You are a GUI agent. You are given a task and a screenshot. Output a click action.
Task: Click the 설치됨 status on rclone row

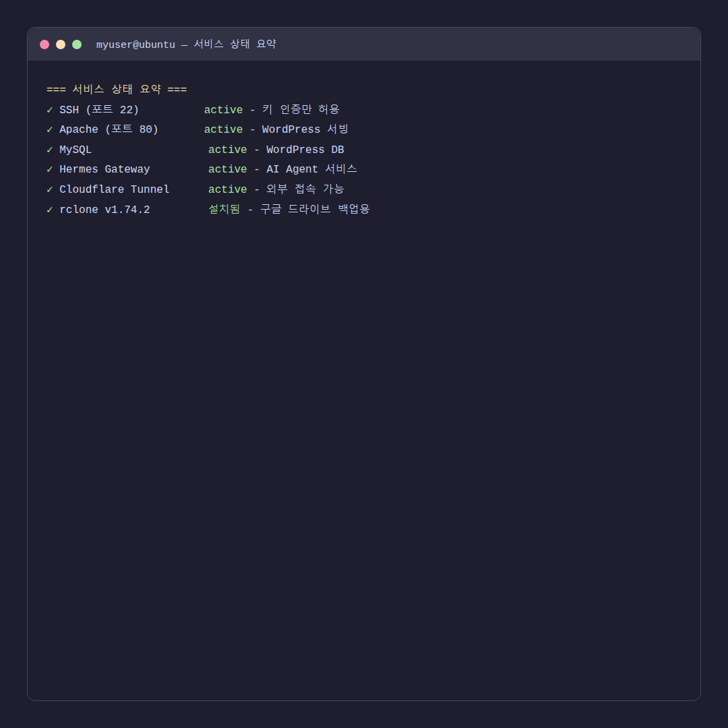point(224,210)
